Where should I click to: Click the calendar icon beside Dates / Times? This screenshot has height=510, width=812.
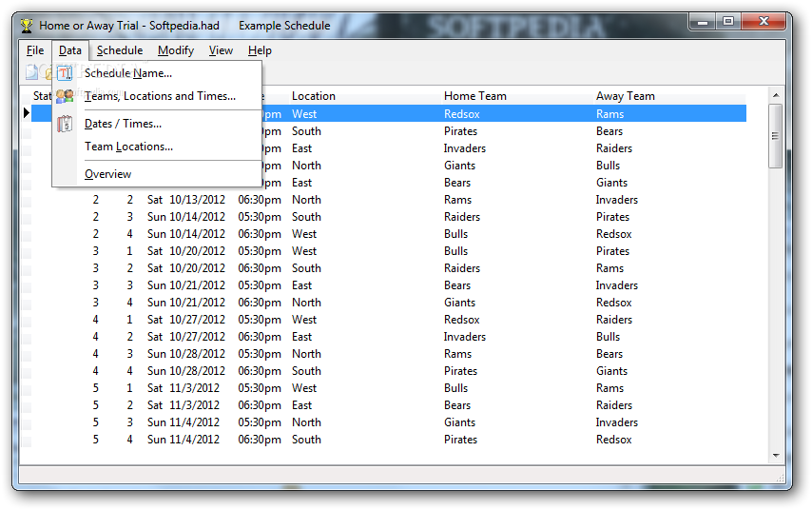click(65, 124)
